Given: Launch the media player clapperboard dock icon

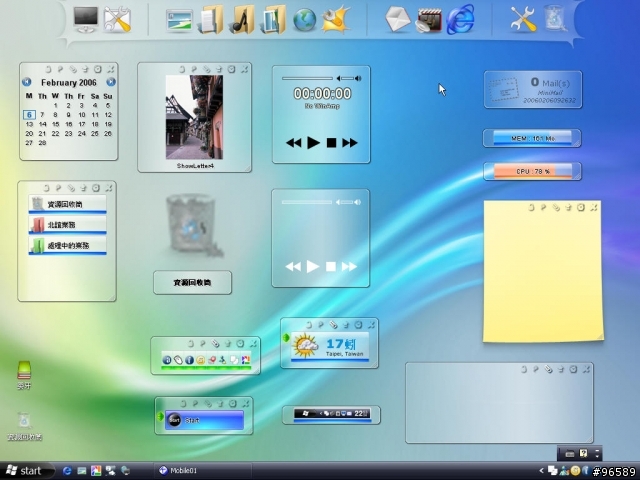Looking at the screenshot, I should pos(429,20).
